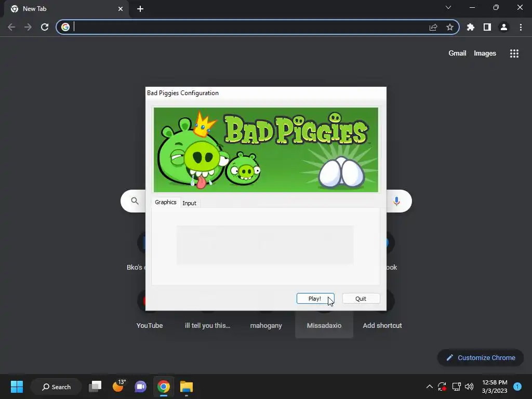Reload the Chrome page
The image size is (532, 399).
(45, 27)
